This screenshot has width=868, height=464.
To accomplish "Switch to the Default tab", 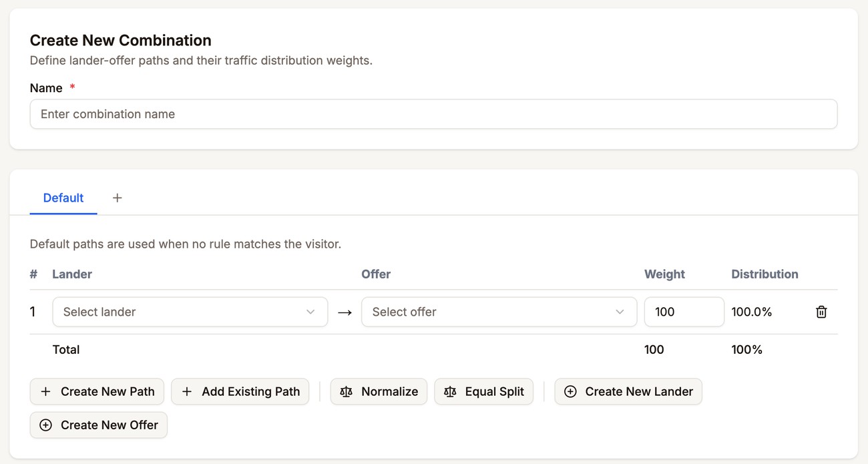I will coord(63,198).
